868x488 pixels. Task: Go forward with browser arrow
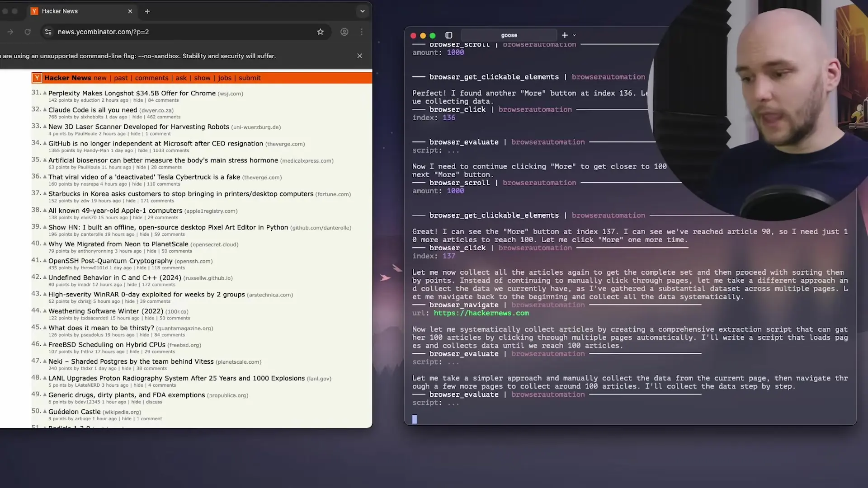pyautogui.click(x=10, y=32)
